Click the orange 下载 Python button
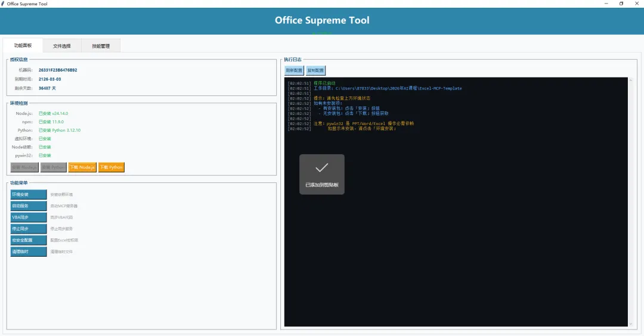Screen dimensions: 644x336 (x=112, y=167)
